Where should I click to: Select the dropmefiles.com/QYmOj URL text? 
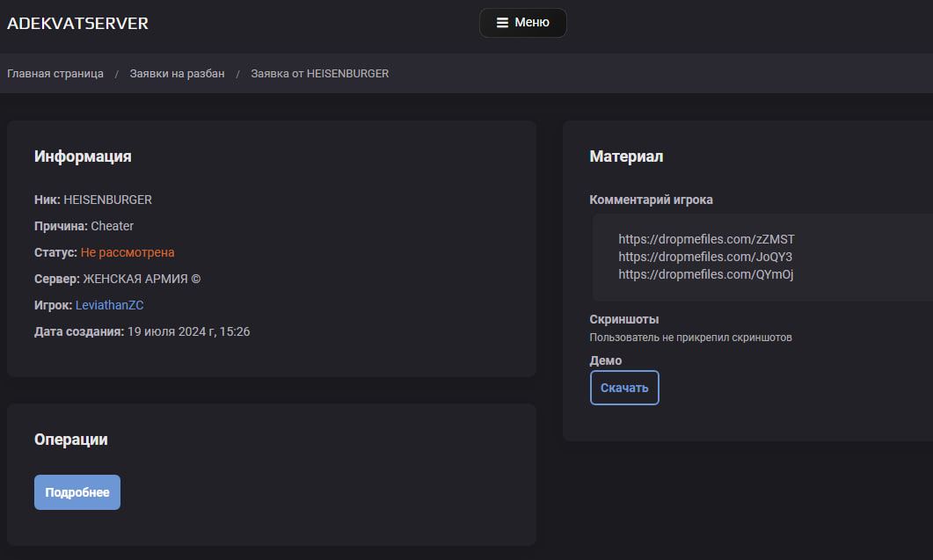(x=706, y=274)
